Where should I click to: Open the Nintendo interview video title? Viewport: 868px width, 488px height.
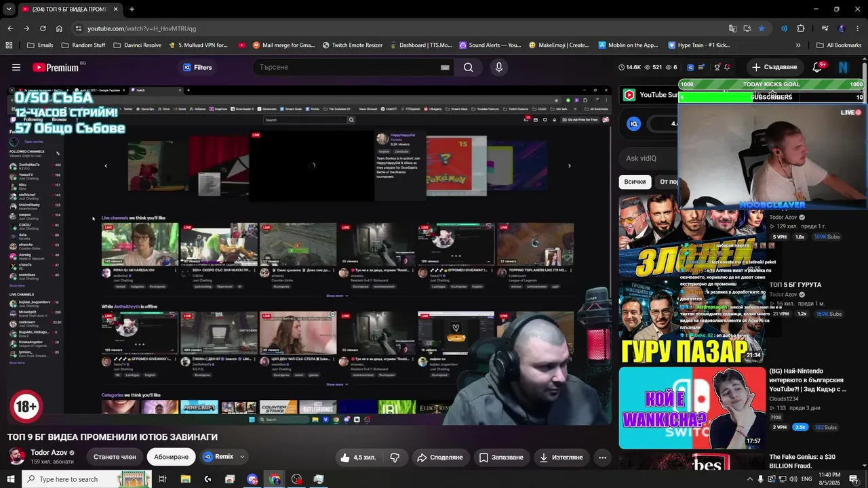[x=808, y=380]
